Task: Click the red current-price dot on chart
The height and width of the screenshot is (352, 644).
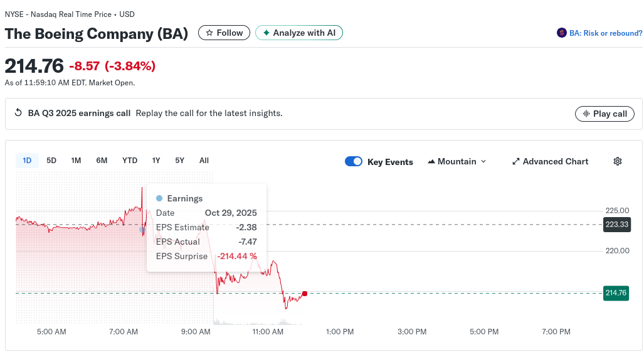Action: [x=305, y=294]
